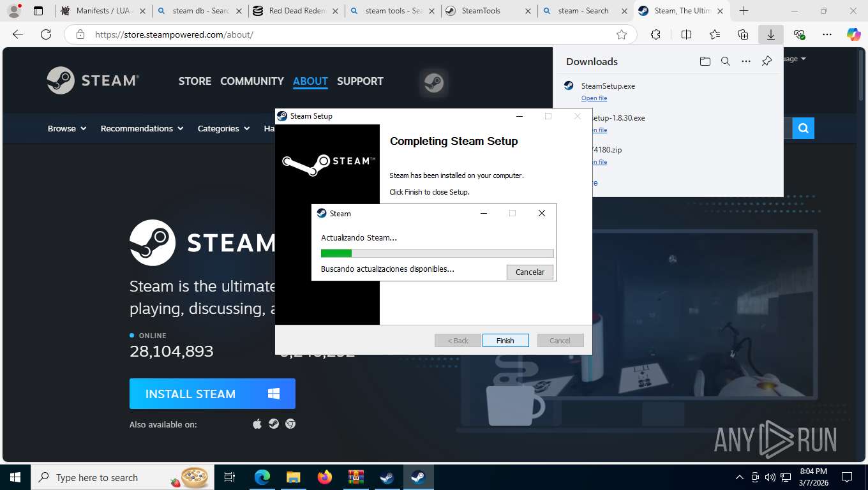868x490 pixels.
Task: Open the Edge profile icon
Action: (x=14, y=11)
